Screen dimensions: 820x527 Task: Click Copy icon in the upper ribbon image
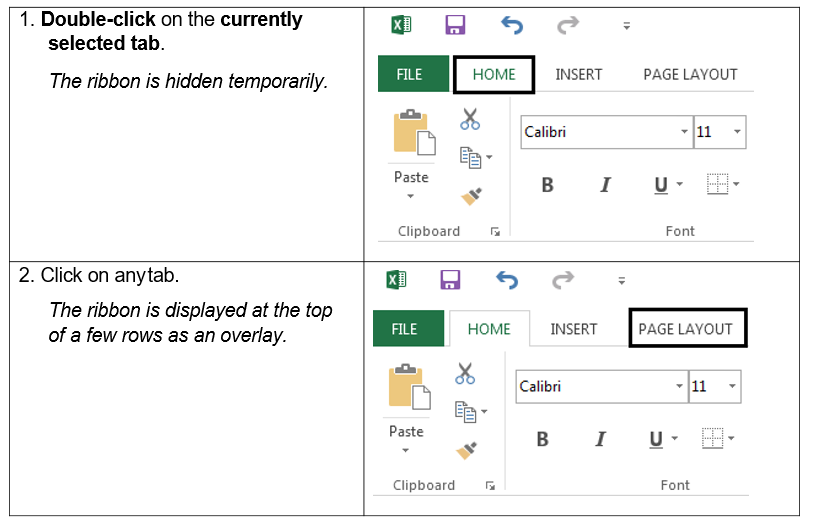[x=469, y=156]
